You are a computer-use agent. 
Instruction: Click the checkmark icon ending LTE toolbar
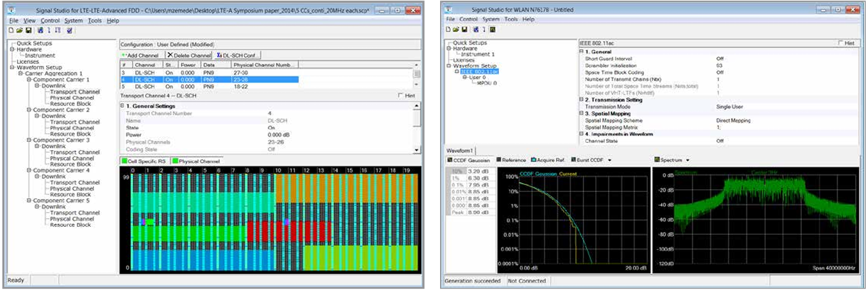point(70,30)
